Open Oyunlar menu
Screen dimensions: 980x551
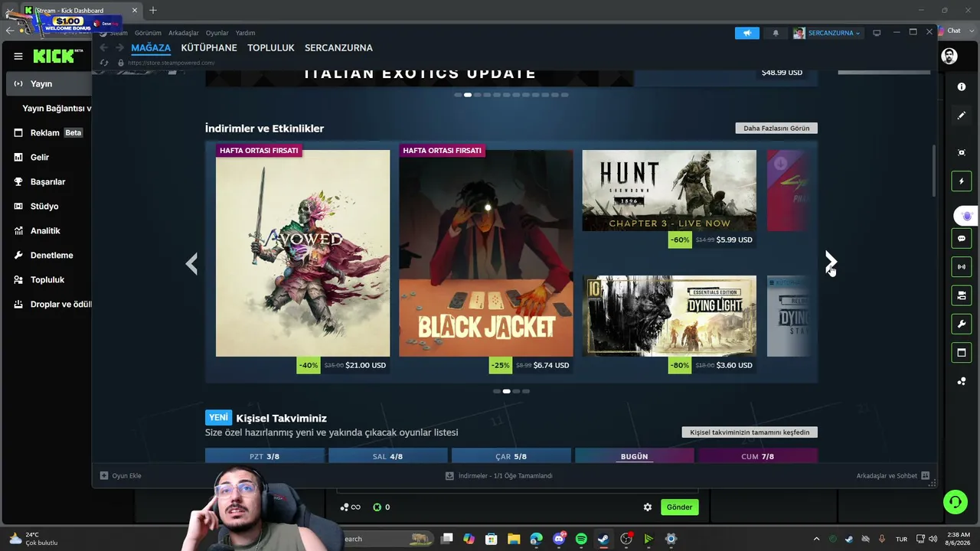217,33
